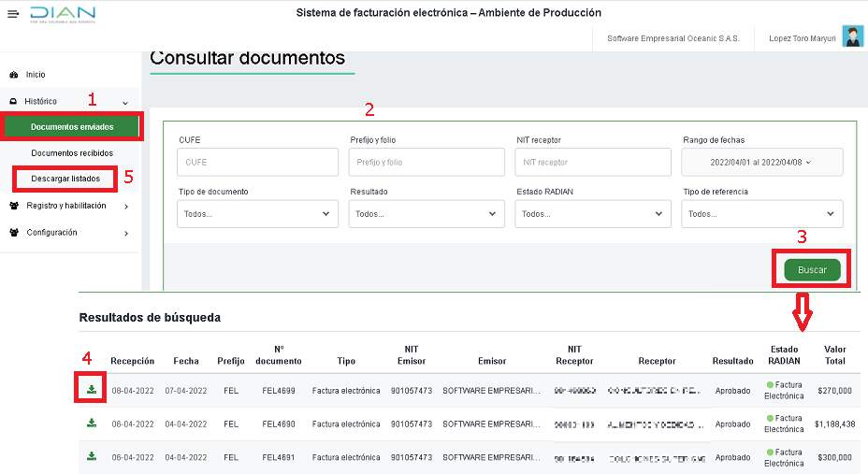868x474 pixels.
Task: Open the Rango de fechas date picker
Action: [x=762, y=162]
